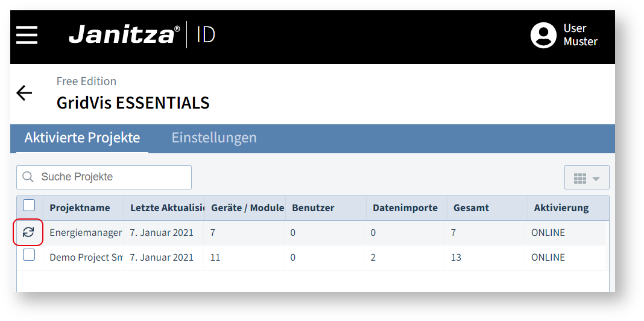Click the refresh icon on Energiemanager row
Image resolution: width=644 pixels, height=321 pixels.
28,233
